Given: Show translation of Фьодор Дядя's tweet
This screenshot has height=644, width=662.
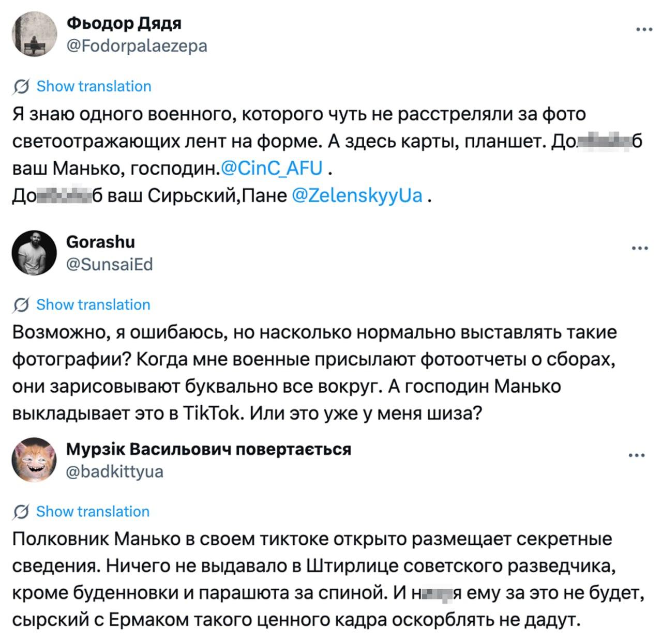Looking at the screenshot, I should click(94, 86).
